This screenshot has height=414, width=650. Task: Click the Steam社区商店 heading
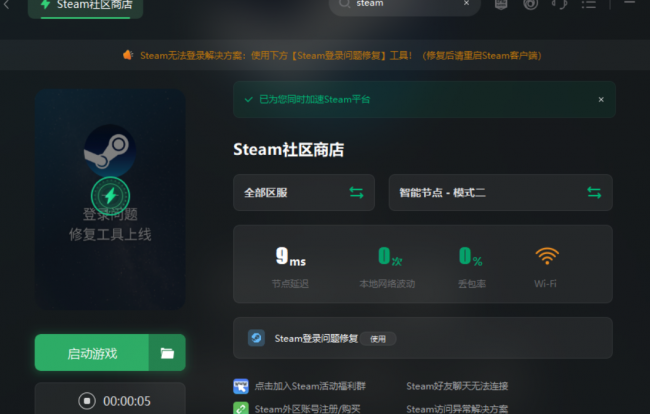(x=289, y=150)
